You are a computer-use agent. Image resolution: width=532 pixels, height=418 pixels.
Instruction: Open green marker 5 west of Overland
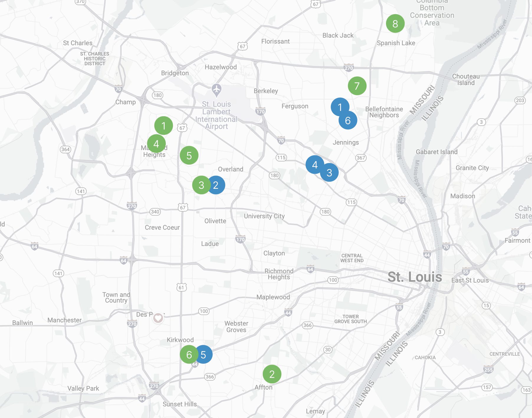point(189,155)
